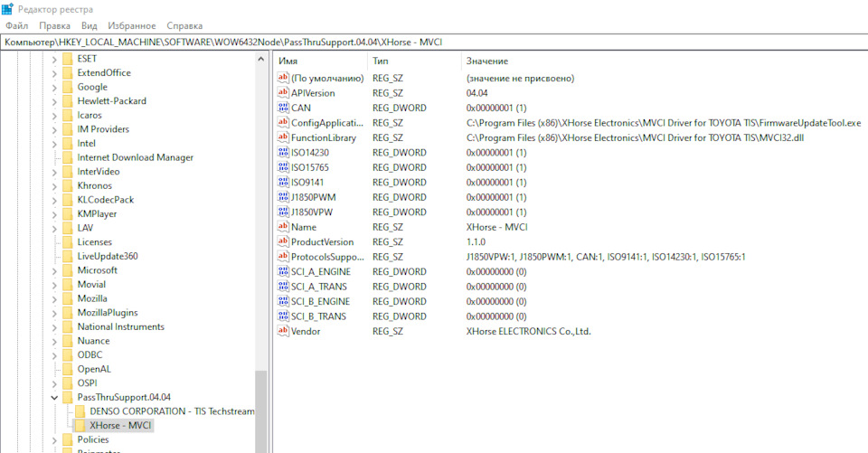Screen dimensions: 868x453
Task: Select the FunctionLibrary value name
Action: pos(324,137)
